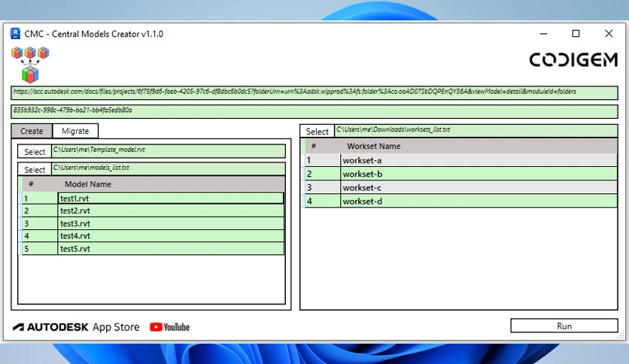629x364 pixels.
Task: Click the CMC app icon in title bar
Action: pyautogui.click(x=15, y=34)
